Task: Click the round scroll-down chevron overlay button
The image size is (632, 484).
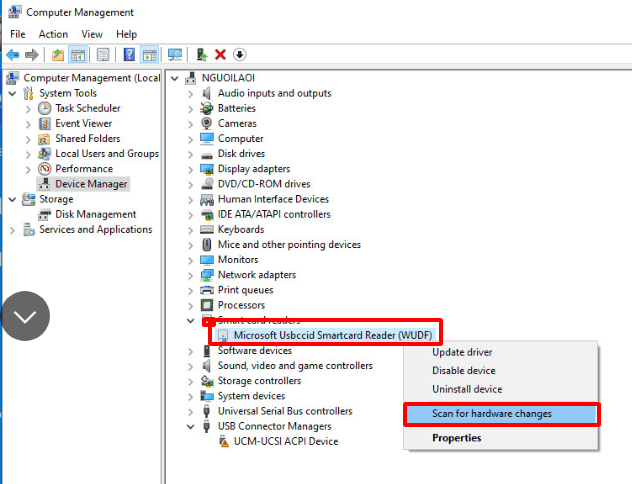Action: point(25,316)
